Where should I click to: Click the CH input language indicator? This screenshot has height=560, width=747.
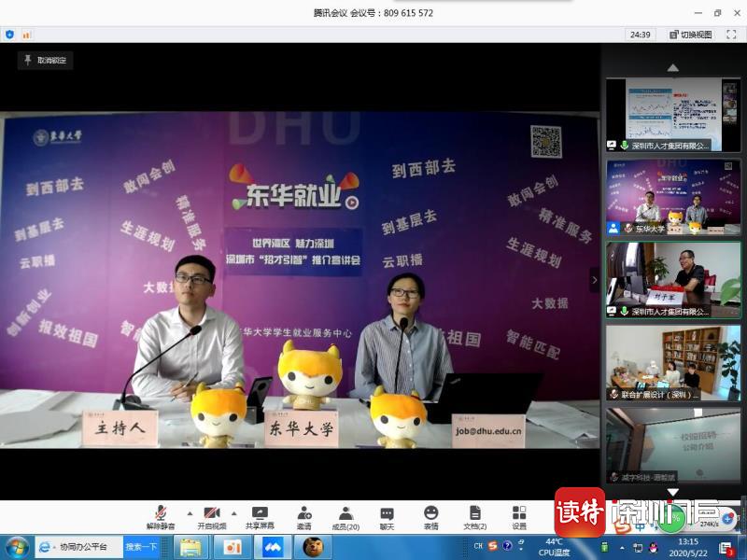point(478,546)
